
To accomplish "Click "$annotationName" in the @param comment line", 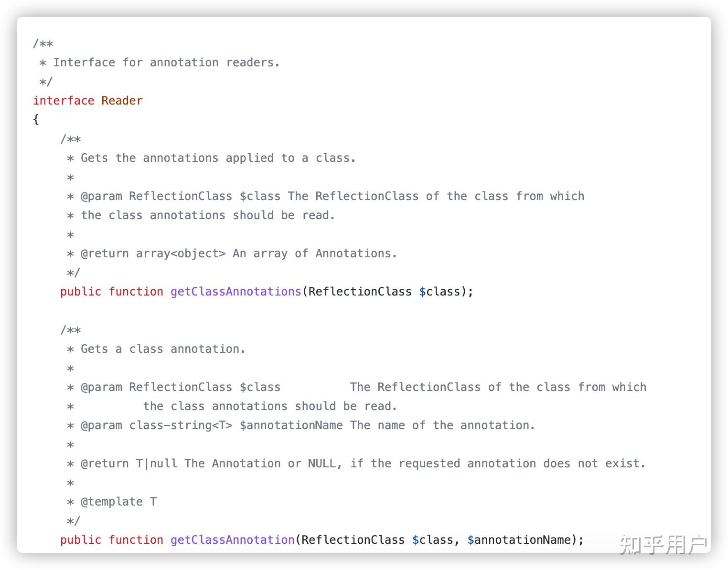I will pyautogui.click(x=291, y=425).
